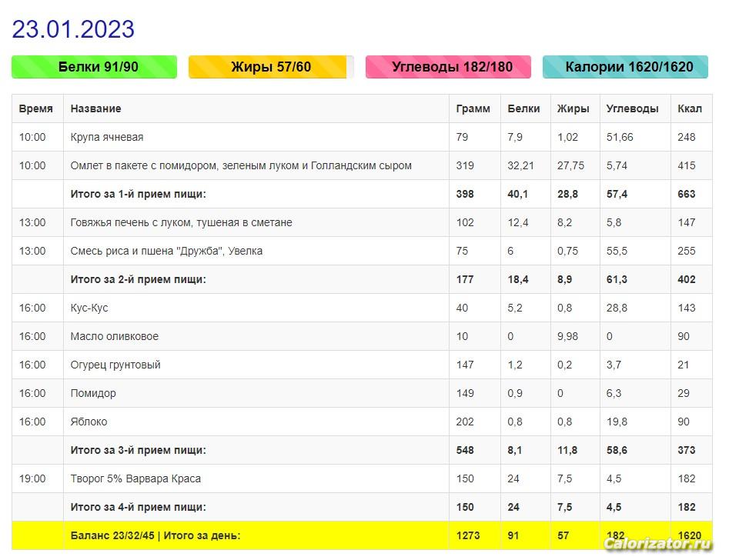Image resolution: width=729 pixels, height=560 pixels.
Task: Select Смесь риса и пшена "Дружба" entry
Action: click(166, 251)
